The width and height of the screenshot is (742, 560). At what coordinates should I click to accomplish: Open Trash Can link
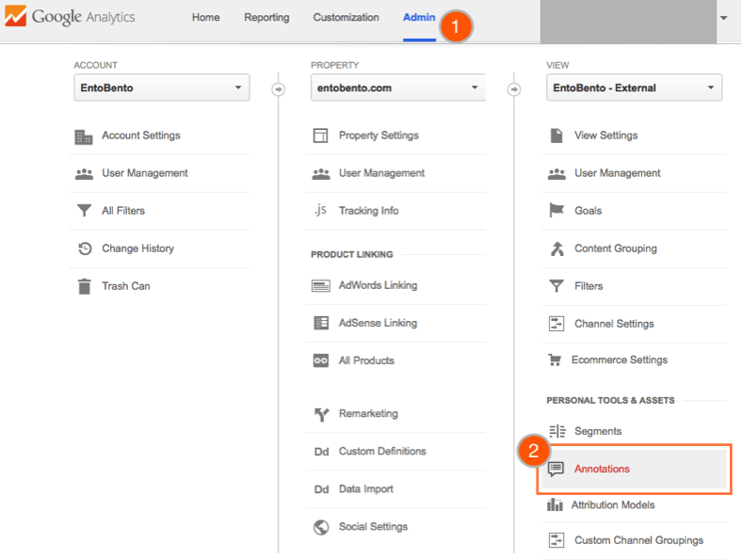tap(126, 286)
